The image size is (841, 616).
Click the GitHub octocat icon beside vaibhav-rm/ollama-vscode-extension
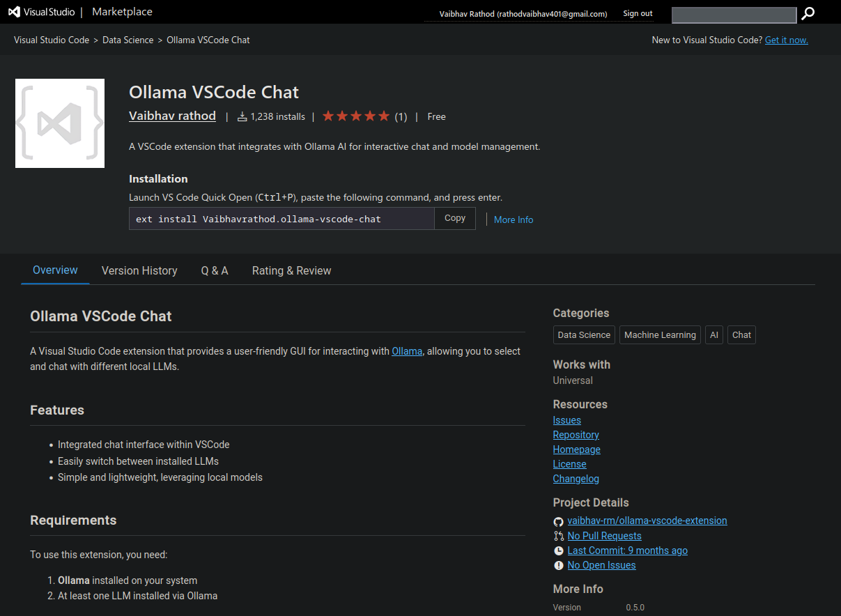tap(558, 521)
